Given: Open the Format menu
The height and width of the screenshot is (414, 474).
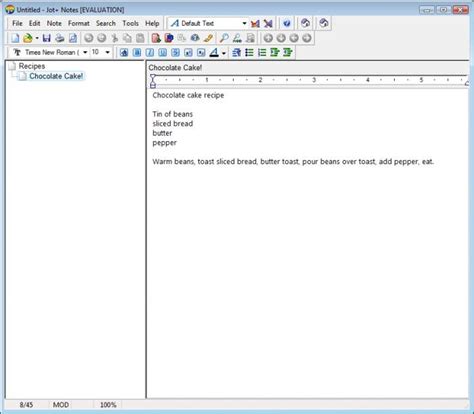Looking at the screenshot, I should [79, 23].
